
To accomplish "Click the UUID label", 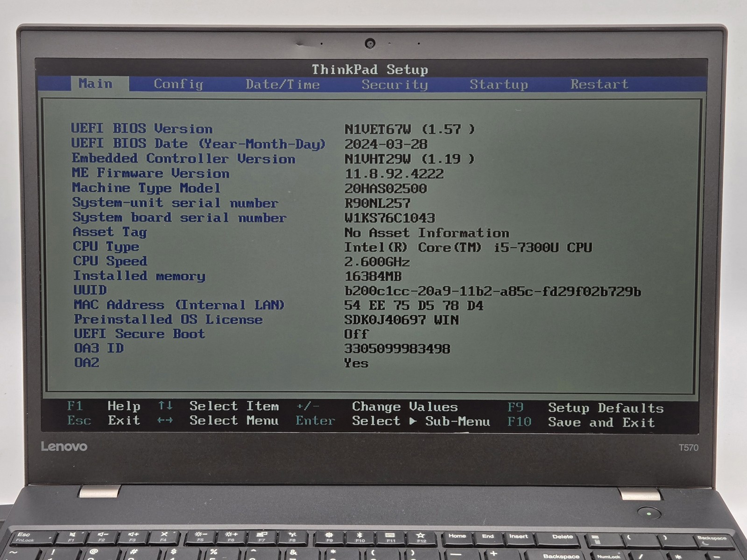I will point(90,290).
